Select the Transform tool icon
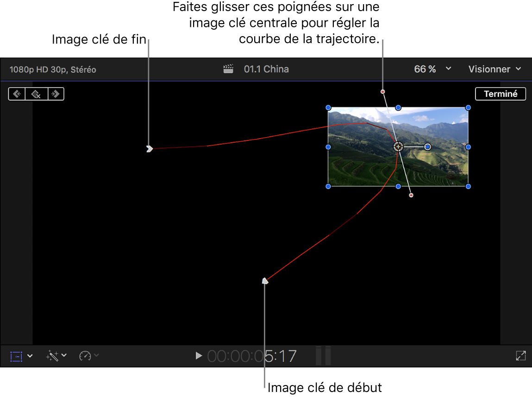This screenshot has width=532, height=398. 16,355
